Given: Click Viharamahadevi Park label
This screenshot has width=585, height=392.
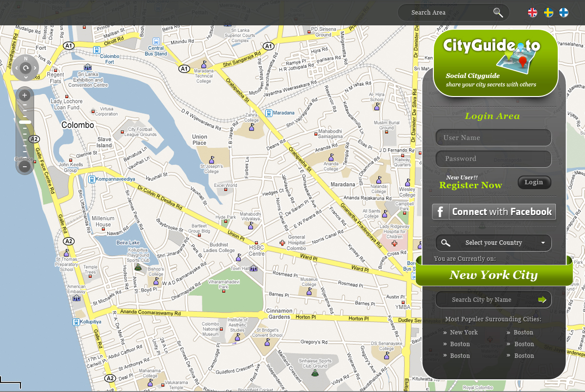Looking at the screenshot, I should tap(224, 285).
